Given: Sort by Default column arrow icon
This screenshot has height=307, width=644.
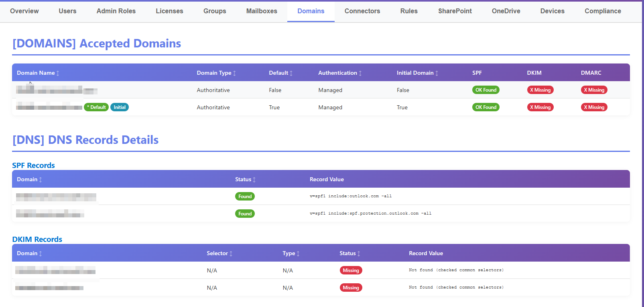Looking at the screenshot, I should click(x=291, y=73).
